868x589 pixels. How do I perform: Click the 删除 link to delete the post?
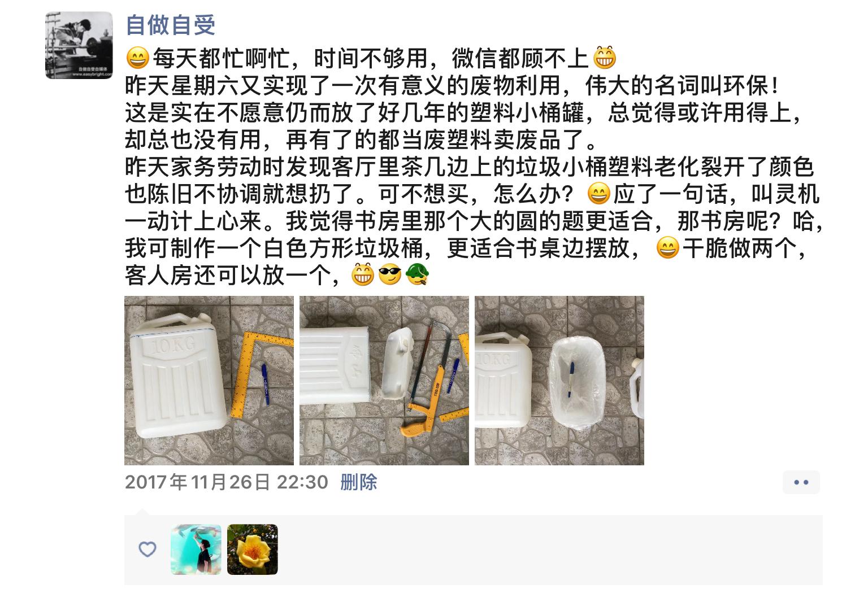coord(358,482)
